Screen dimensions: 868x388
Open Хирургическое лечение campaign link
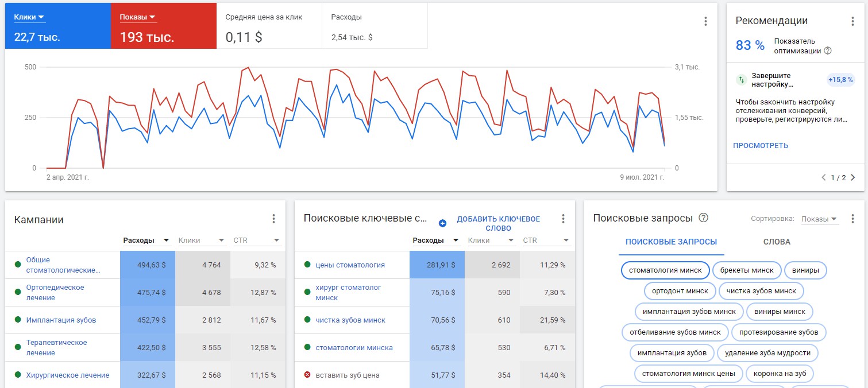[x=68, y=375]
